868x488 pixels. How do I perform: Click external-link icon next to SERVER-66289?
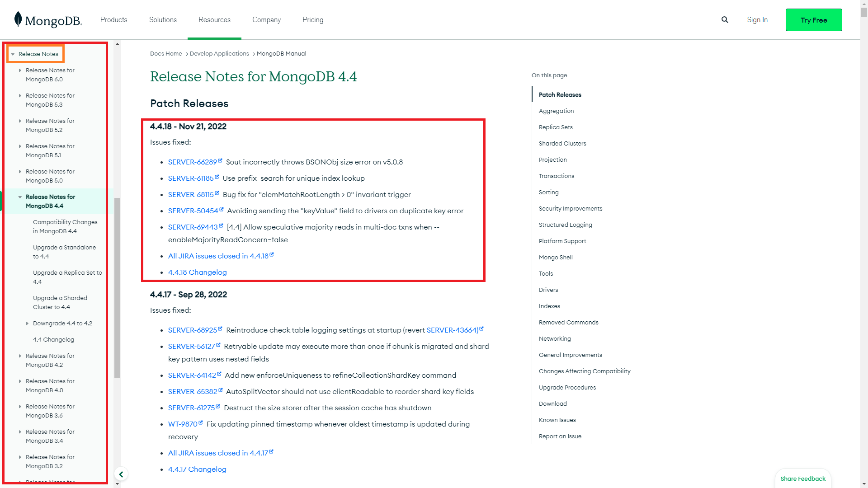click(x=220, y=160)
